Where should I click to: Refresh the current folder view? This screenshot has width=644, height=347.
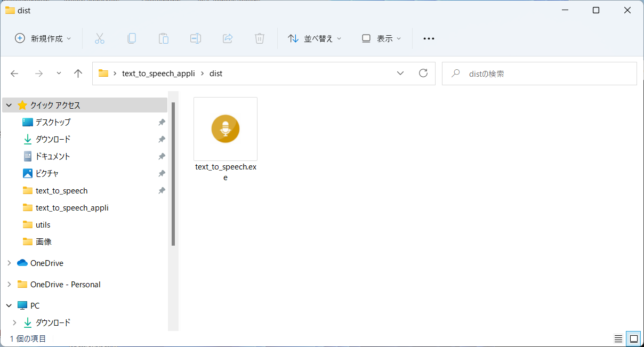click(423, 74)
